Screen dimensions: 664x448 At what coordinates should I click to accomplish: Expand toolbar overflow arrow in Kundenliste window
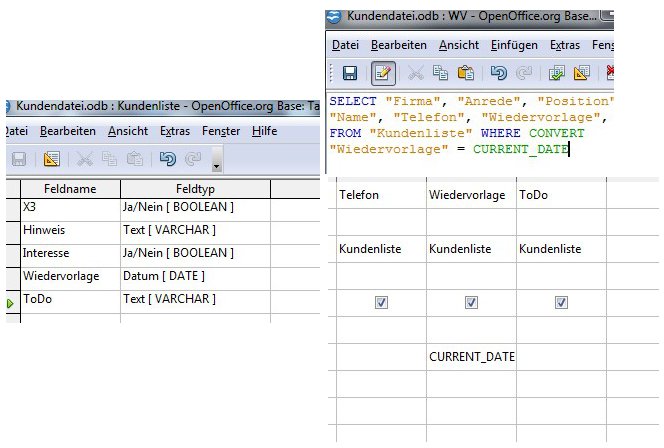216,164
